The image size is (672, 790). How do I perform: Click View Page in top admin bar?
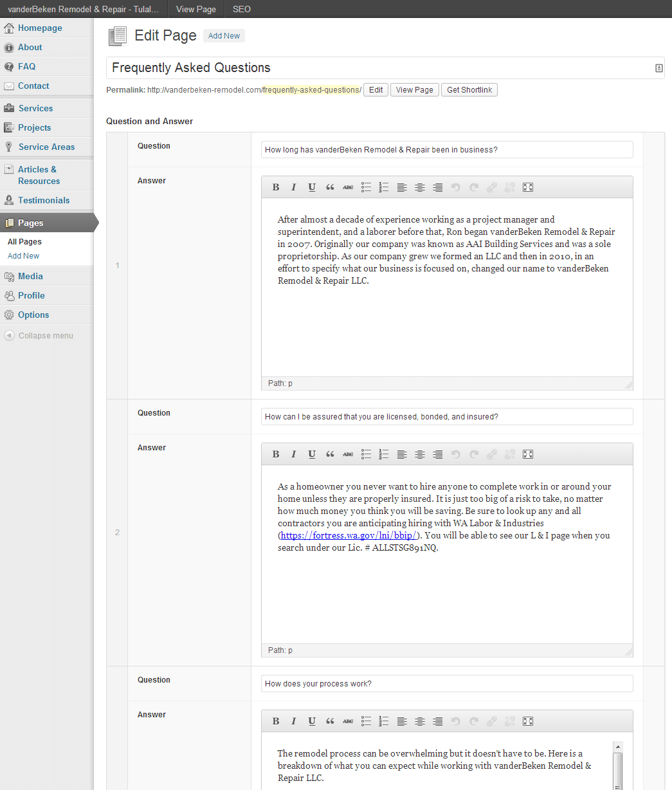(195, 9)
